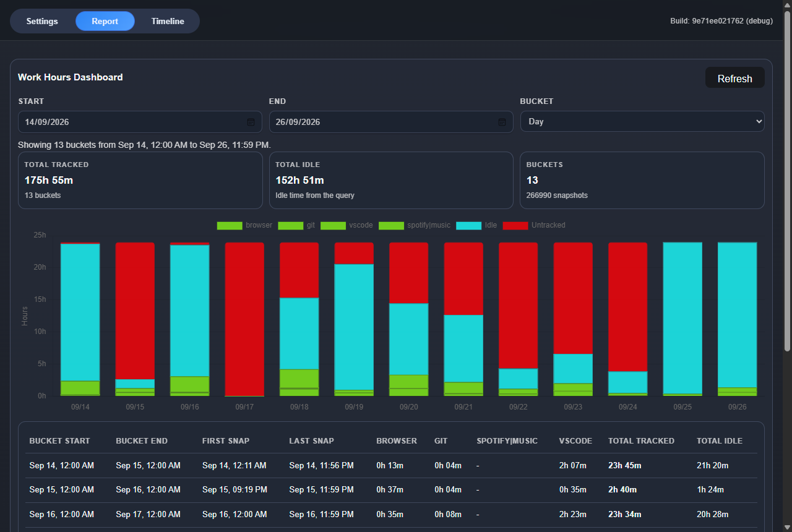Image resolution: width=792 pixels, height=532 pixels.
Task: Click the Bucket Start column header
Action: [x=59, y=441]
